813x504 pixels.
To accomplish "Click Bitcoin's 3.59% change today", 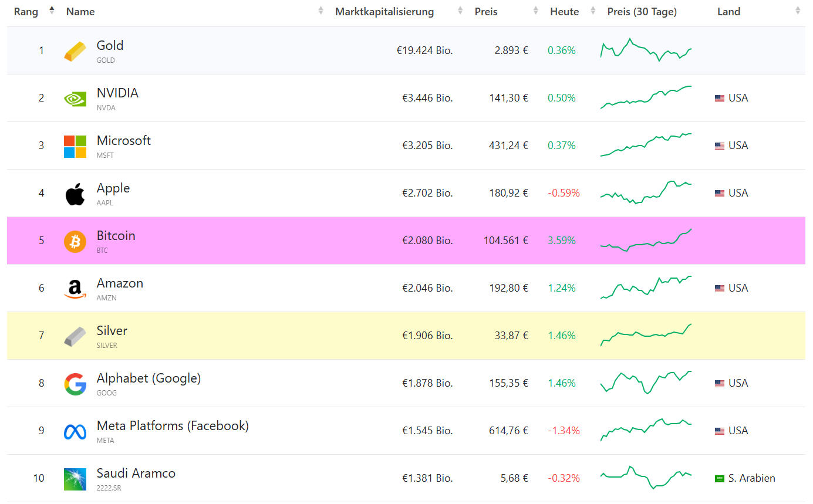I will 562,241.
